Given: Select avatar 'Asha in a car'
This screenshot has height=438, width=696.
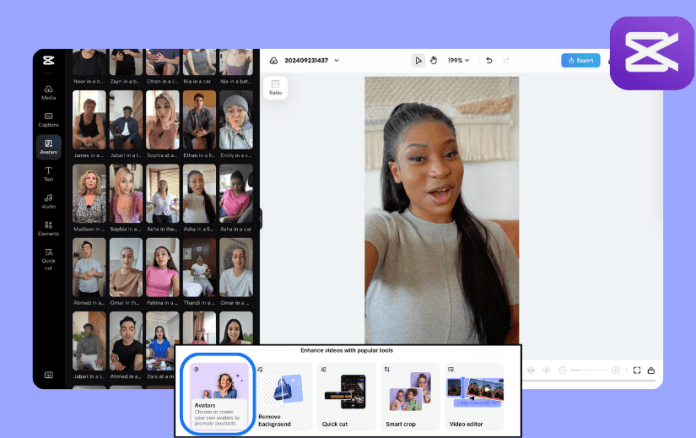Looking at the screenshot, I should point(236,197).
